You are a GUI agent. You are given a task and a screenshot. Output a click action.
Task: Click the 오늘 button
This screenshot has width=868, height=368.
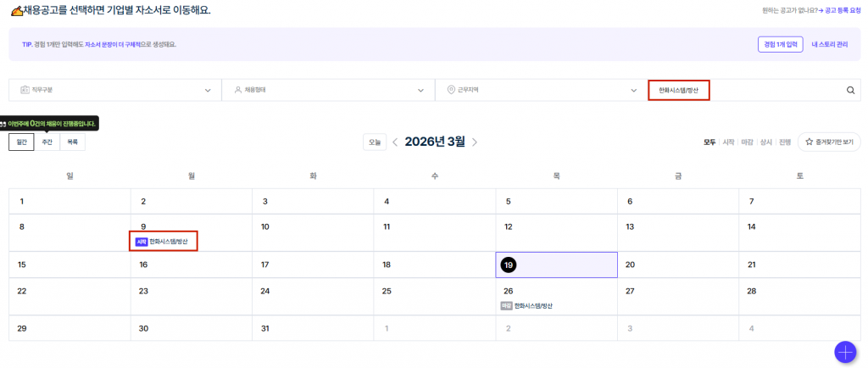374,142
